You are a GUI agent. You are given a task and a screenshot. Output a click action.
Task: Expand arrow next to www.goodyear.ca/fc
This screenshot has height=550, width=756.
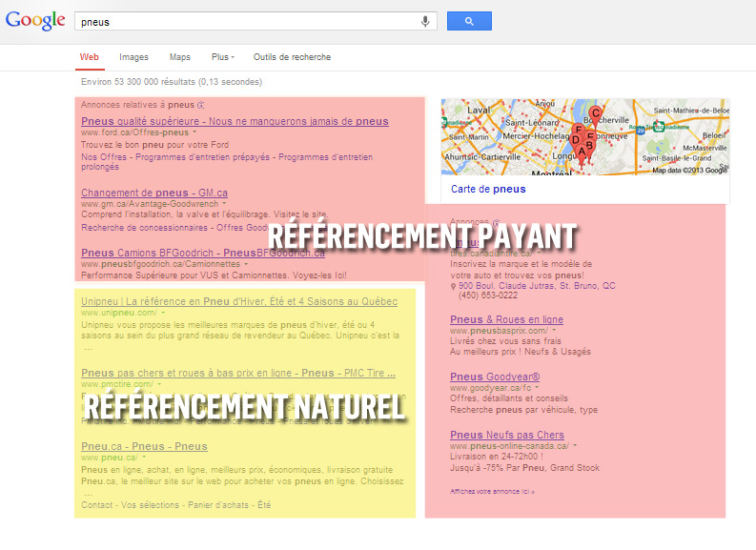537,387
